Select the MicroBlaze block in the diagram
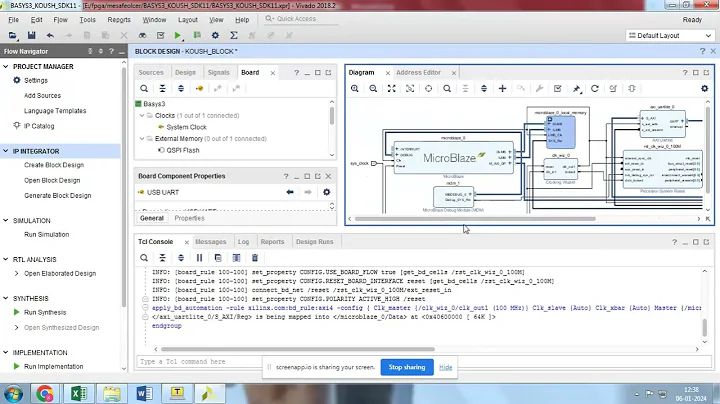Screen dimensions: 720x404 [x=453, y=158]
